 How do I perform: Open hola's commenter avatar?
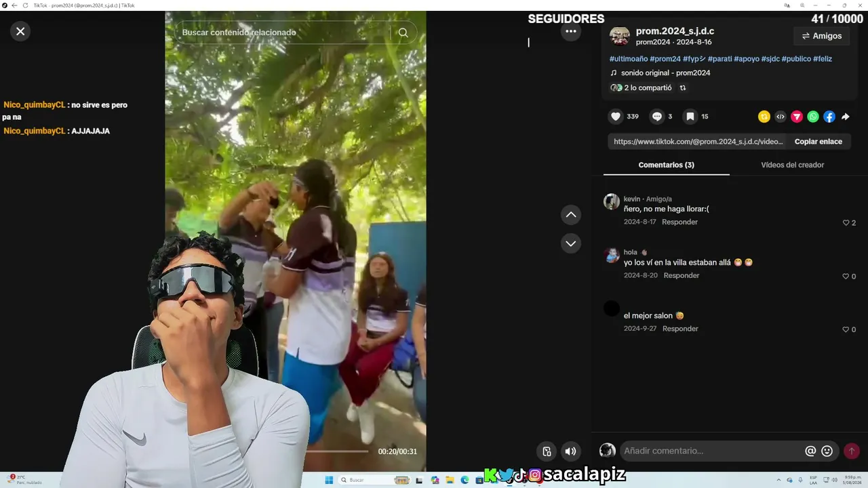click(612, 255)
